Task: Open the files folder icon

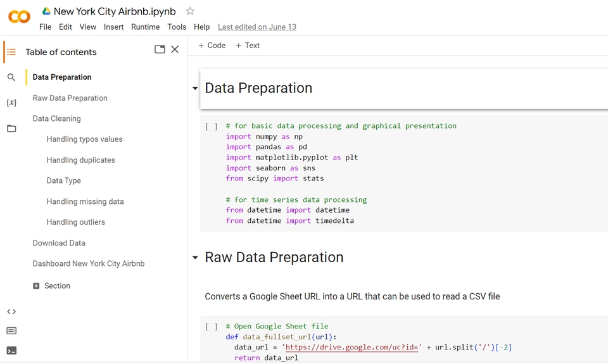Action: point(11,129)
